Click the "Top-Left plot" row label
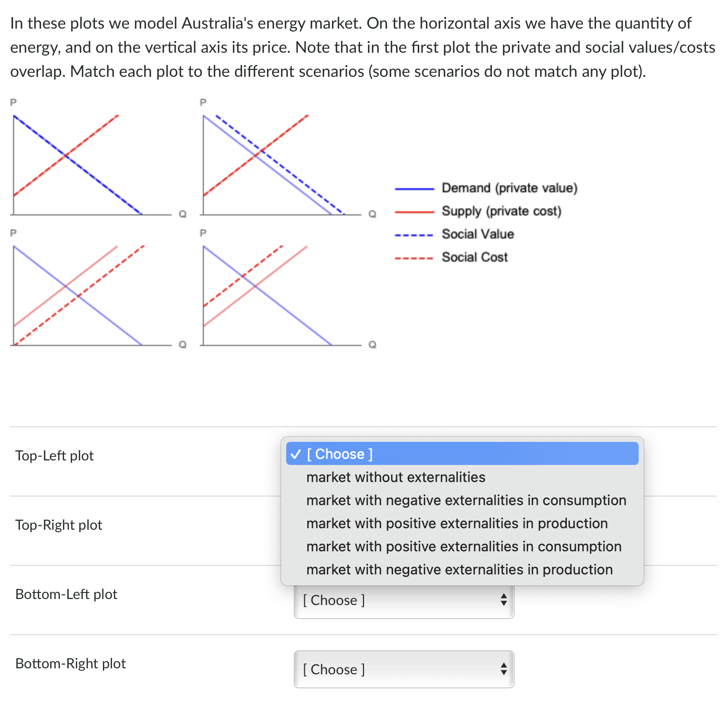The width and height of the screenshot is (728, 713). [x=54, y=455]
